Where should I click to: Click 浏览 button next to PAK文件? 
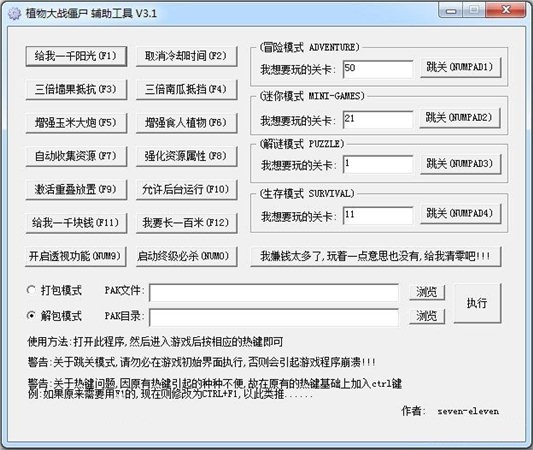[427, 292]
